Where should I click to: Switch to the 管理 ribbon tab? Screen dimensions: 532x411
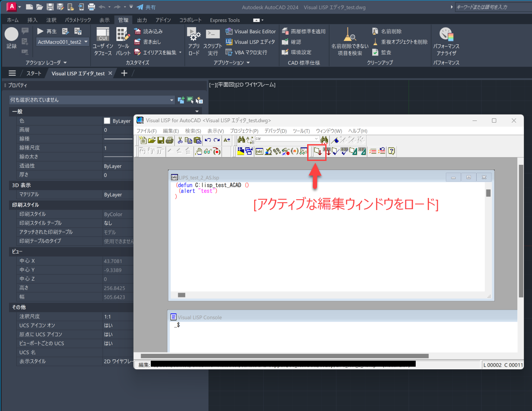(x=123, y=20)
